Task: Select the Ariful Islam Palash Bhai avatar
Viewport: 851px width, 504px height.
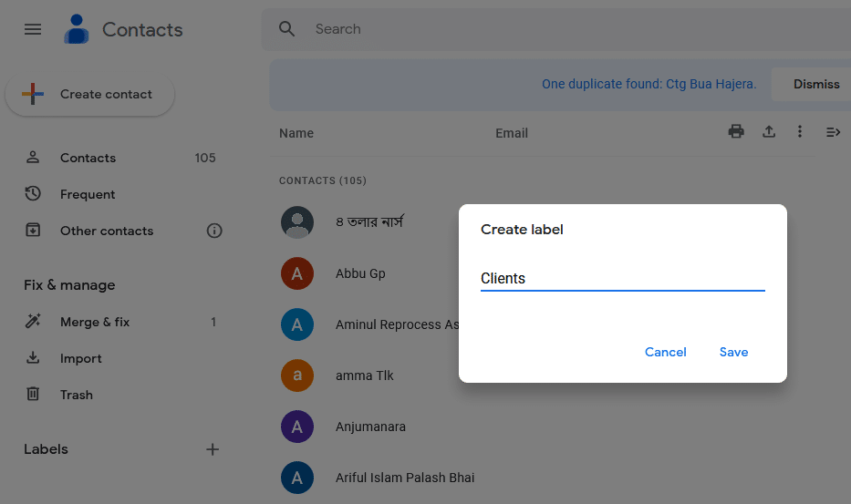Action: pos(296,478)
